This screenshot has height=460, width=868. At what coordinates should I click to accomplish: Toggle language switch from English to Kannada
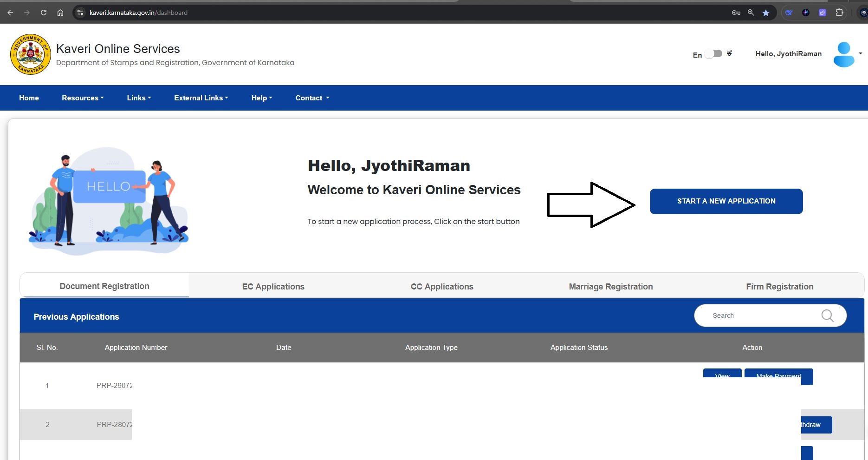[713, 54]
